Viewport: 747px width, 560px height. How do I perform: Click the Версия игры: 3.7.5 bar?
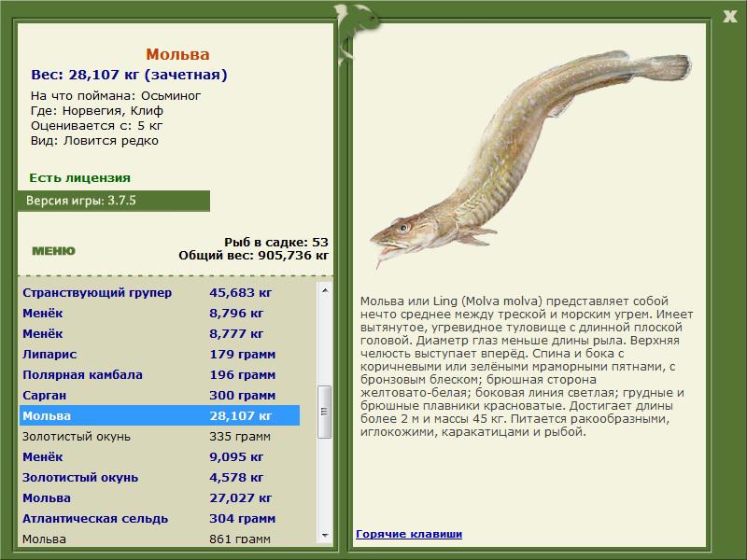coord(114,201)
